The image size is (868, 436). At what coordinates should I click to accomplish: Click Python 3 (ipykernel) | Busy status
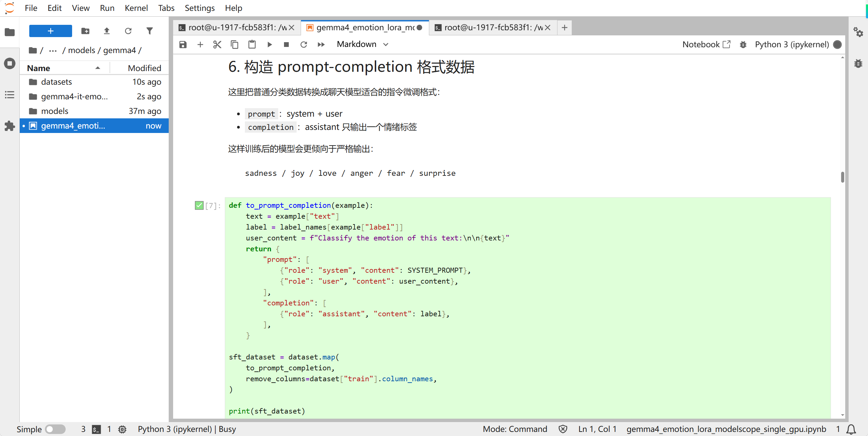pyautogui.click(x=187, y=429)
